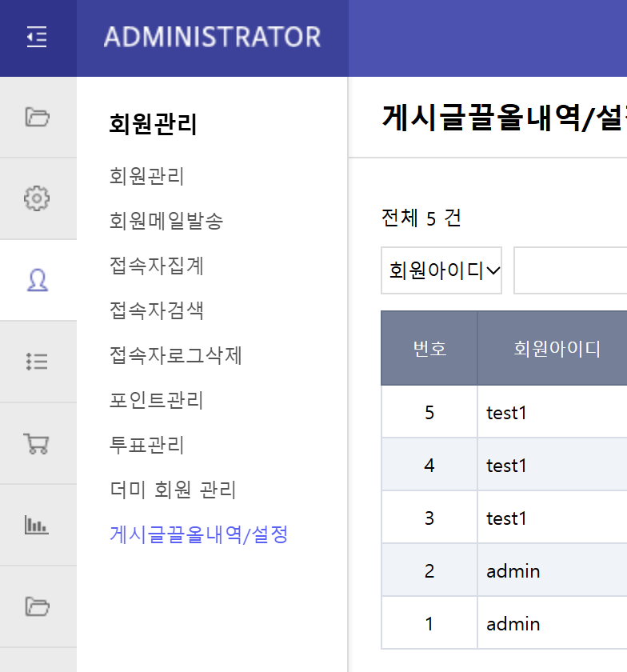Click the number 5 cell in the table
627x672 pixels.
429,412
